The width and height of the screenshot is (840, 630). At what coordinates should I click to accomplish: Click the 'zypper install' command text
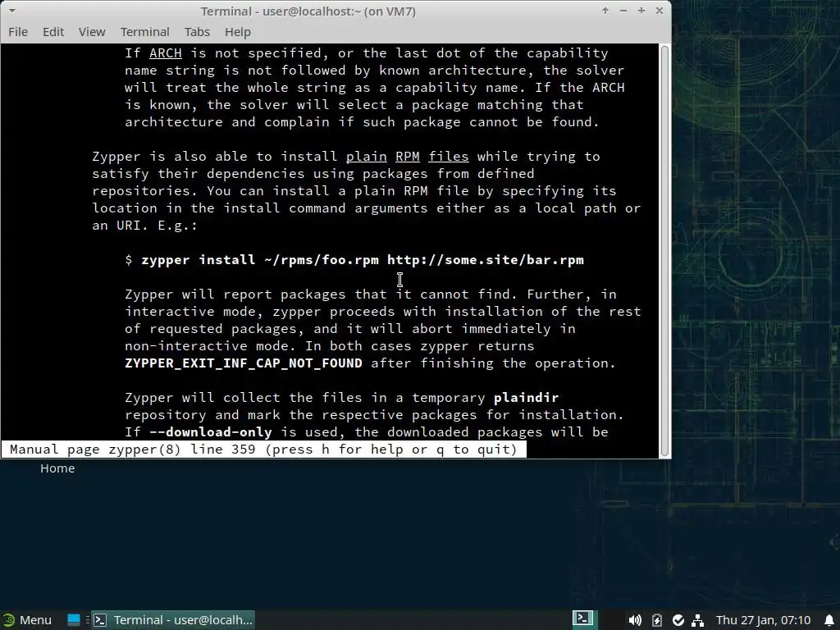point(199,260)
